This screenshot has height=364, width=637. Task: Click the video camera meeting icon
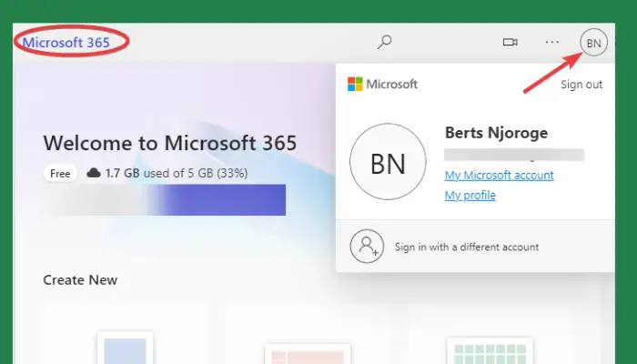pyautogui.click(x=510, y=42)
